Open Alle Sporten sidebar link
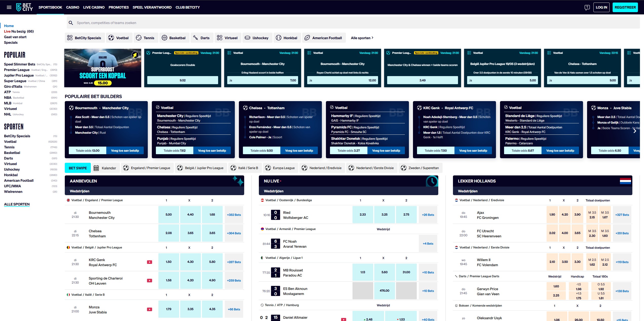 (17, 204)
